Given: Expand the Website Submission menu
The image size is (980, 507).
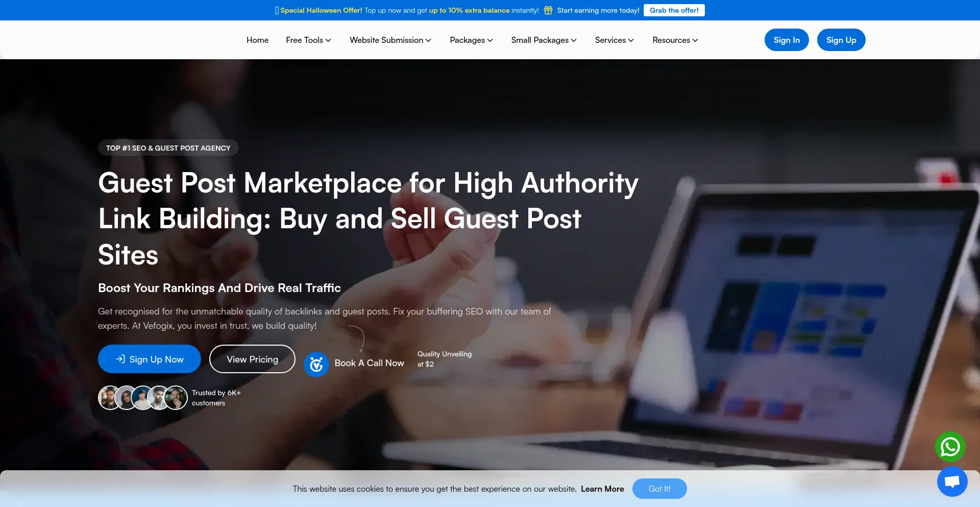Looking at the screenshot, I should pos(390,40).
